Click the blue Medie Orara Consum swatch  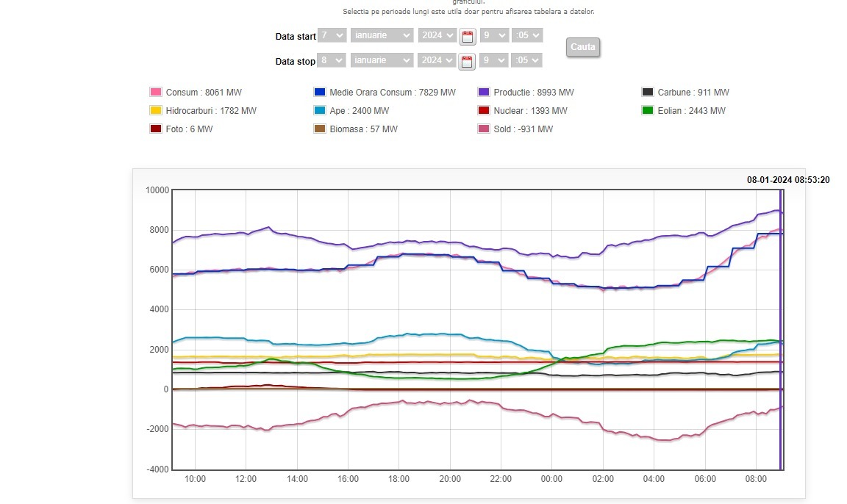[320, 93]
